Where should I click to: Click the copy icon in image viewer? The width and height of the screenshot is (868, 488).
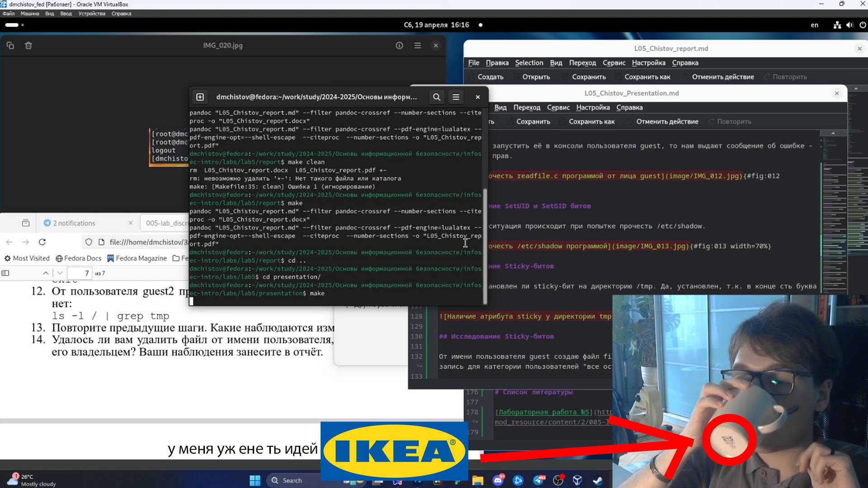(10, 46)
